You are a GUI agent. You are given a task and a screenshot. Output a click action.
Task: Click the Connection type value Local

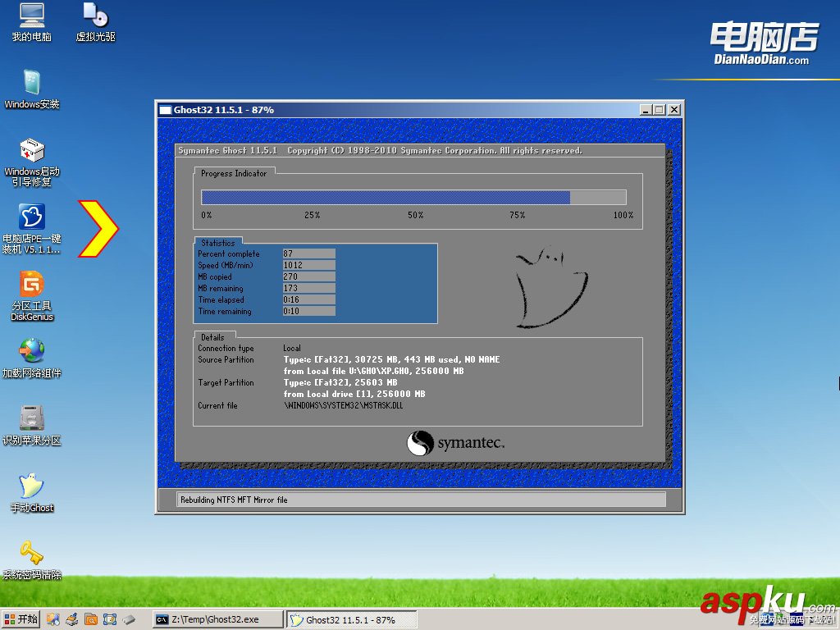coord(292,348)
